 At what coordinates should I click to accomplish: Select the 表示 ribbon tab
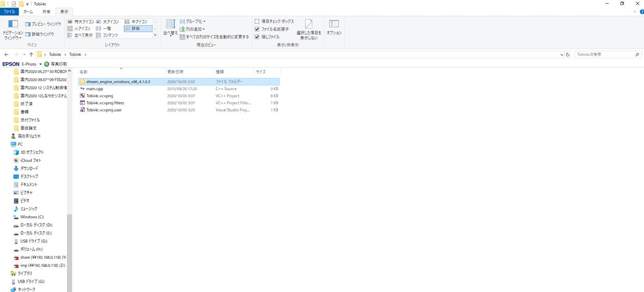(x=64, y=11)
